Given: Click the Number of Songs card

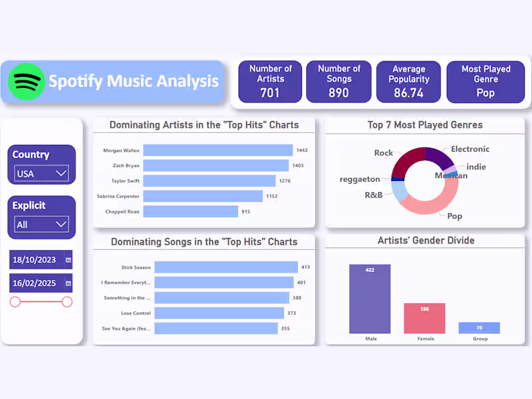Looking at the screenshot, I should (x=338, y=81).
